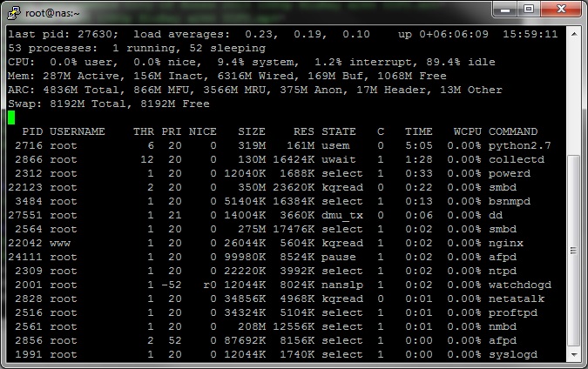The image size is (588, 369).
Task: Click the vertical scrollbar thumb
Action: click(574, 251)
